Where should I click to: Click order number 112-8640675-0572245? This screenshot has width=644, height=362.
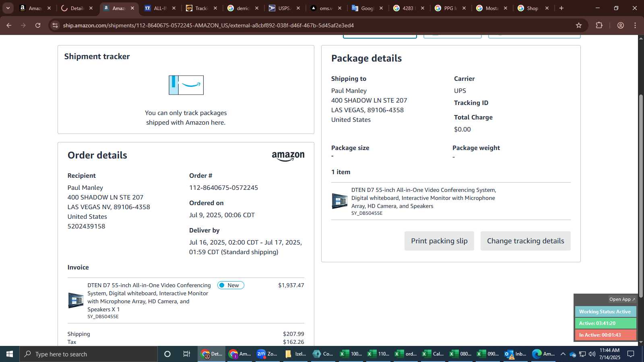223,188
